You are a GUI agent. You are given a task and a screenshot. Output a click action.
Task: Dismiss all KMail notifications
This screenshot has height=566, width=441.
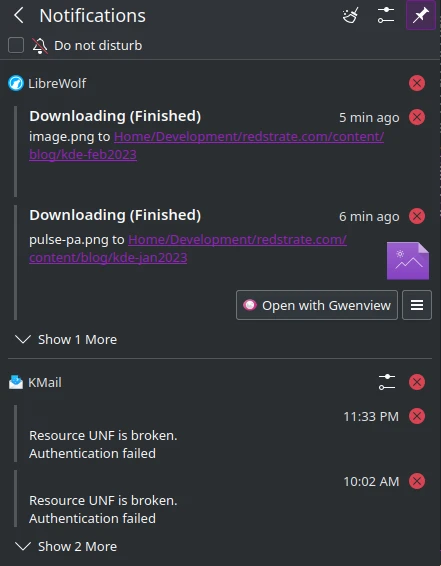(417, 382)
